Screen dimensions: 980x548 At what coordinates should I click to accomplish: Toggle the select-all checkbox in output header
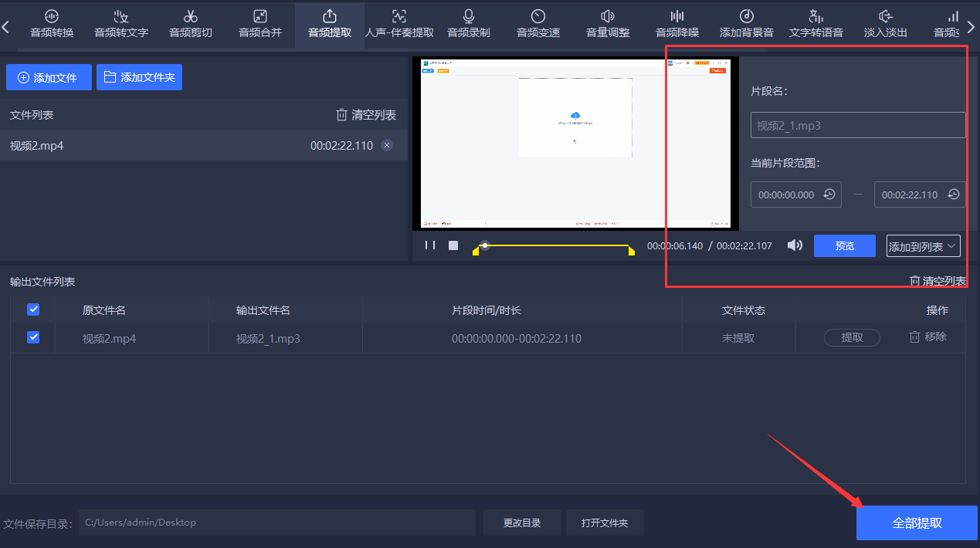click(33, 310)
